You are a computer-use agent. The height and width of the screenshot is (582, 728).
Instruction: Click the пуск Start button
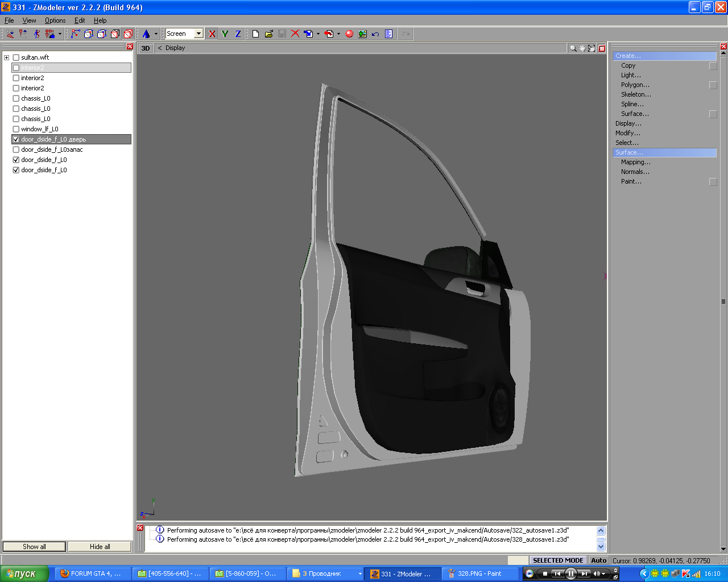24,574
